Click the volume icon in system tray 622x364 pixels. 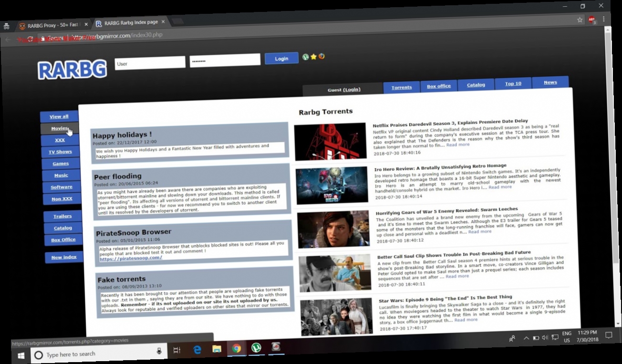545,338
